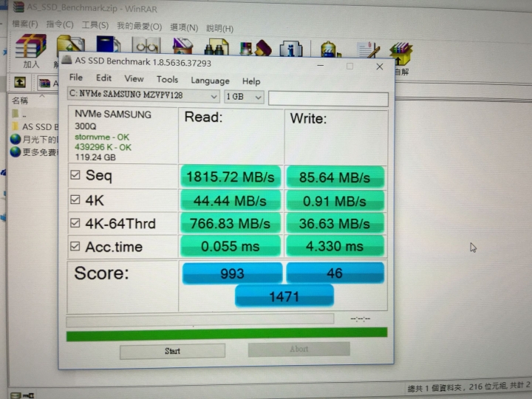Uncheck the Seq test checkbox
Screen dimensions: 532x399
point(75,174)
